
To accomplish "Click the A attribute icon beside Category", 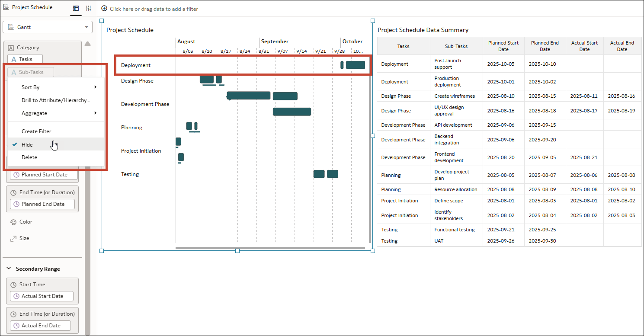I will [10, 47].
